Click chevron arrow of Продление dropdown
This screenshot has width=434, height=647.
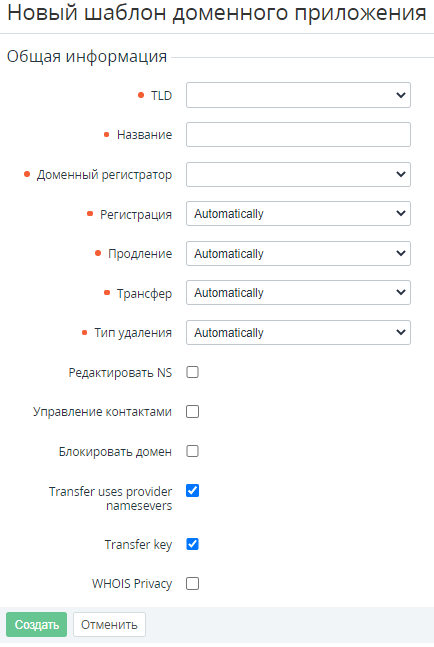[x=401, y=253]
